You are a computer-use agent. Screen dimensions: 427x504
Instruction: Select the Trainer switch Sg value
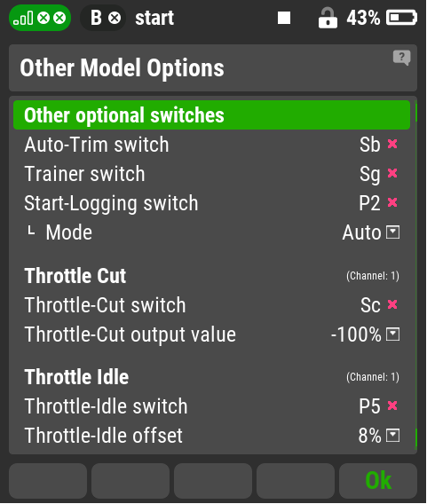370,175
